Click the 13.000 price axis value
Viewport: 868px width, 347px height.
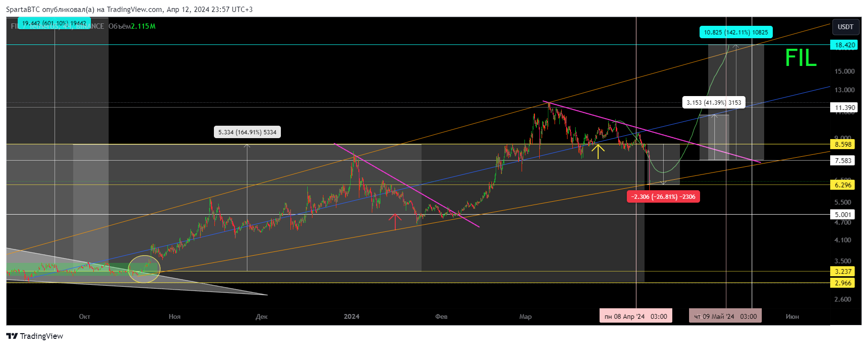(x=845, y=90)
